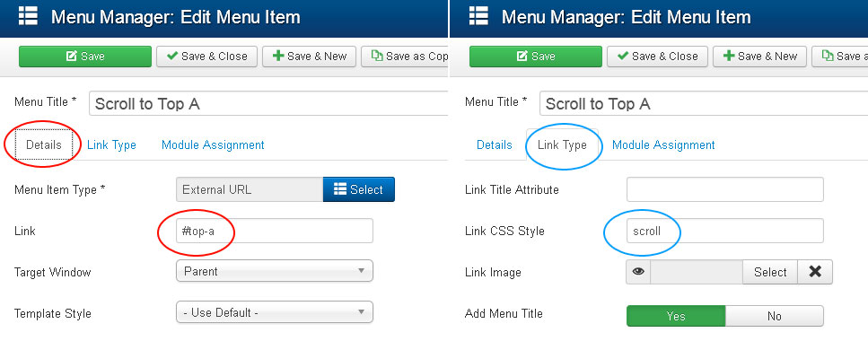The image size is (868, 341).
Task: Open the Template Style dropdown
Action: (x=275, y=313)
